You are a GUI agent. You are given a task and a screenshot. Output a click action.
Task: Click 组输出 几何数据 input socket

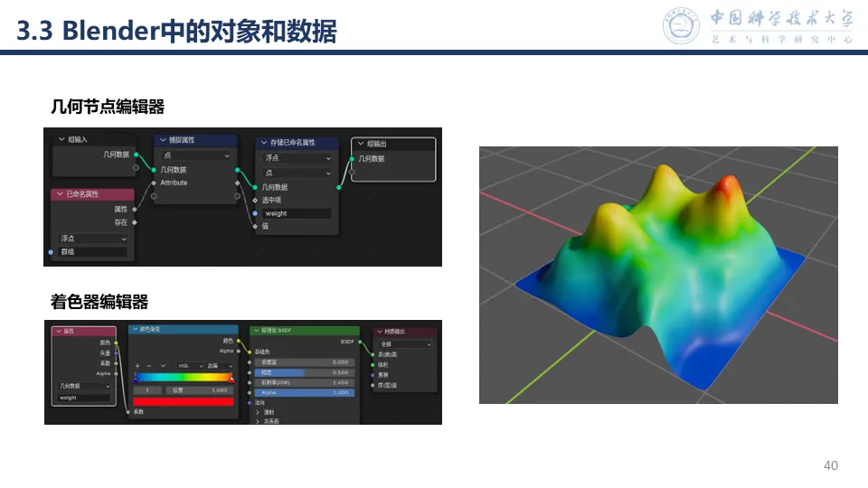(352, 159)
